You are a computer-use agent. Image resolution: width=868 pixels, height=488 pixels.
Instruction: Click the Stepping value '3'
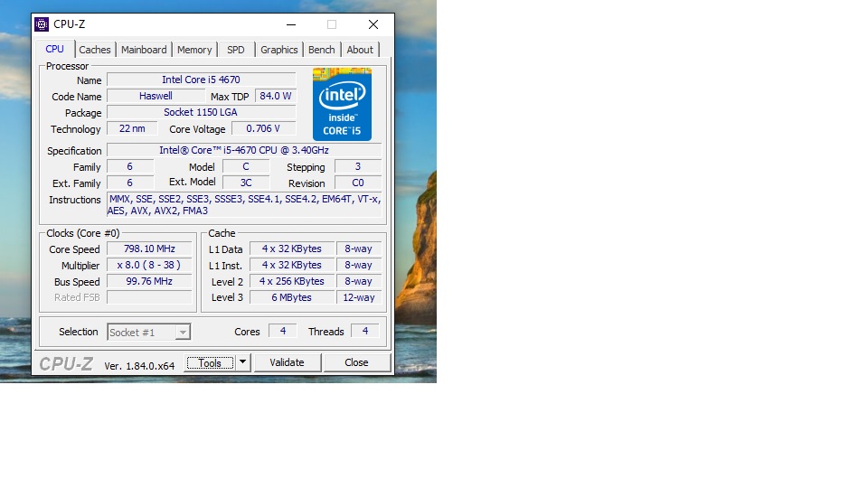(358, 166)
